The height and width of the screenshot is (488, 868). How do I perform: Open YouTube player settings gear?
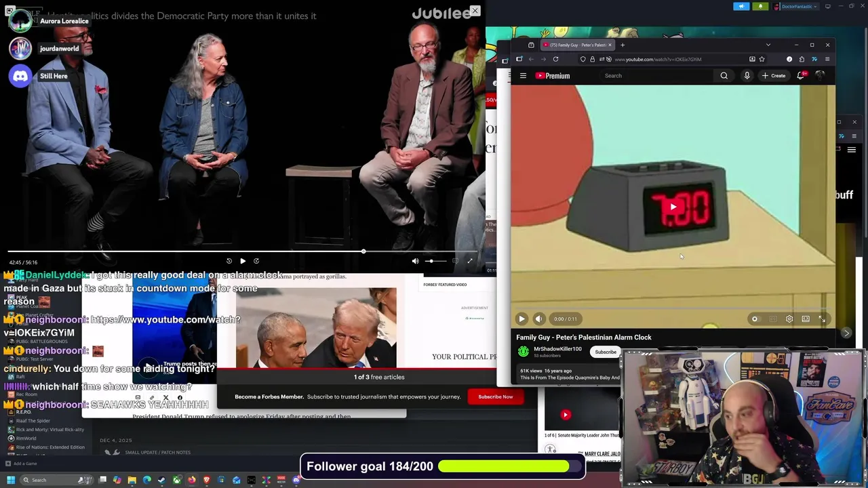(x=789, y=319)
